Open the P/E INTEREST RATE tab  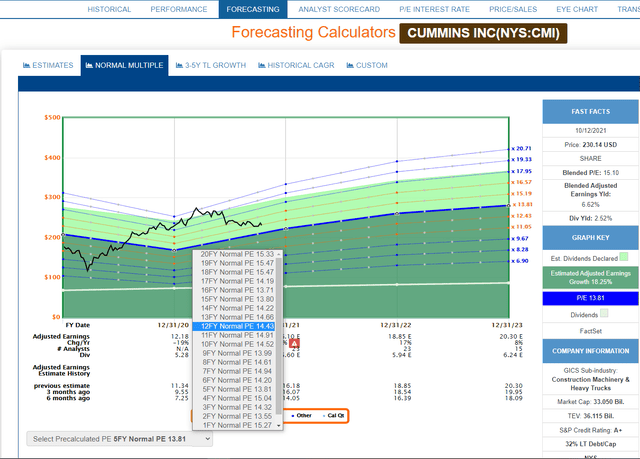434,9
